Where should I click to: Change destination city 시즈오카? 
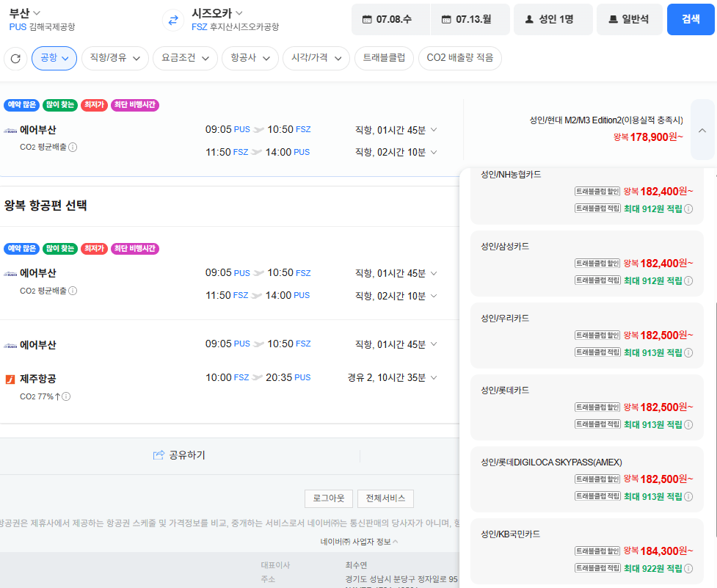coord(216,12)
